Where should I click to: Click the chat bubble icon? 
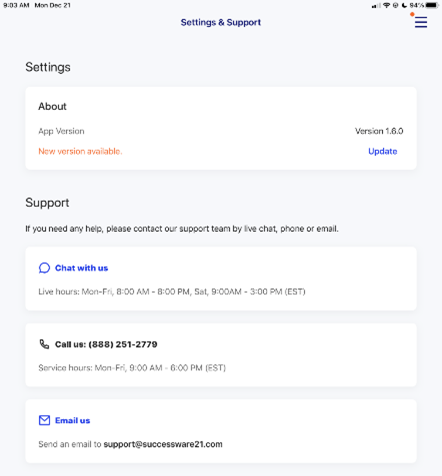click(44, 268)
